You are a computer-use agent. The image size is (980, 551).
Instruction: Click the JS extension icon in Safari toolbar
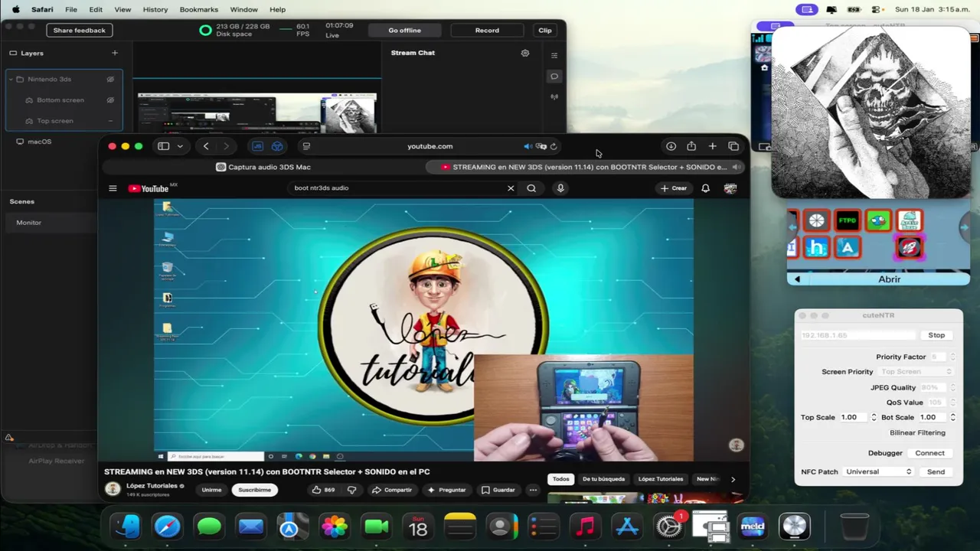[257, 146]
